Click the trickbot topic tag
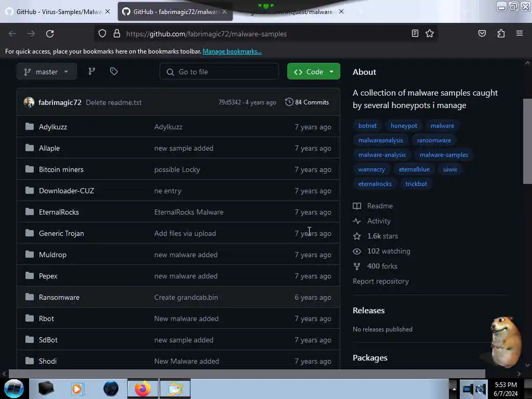 click(x=416, y=184)
